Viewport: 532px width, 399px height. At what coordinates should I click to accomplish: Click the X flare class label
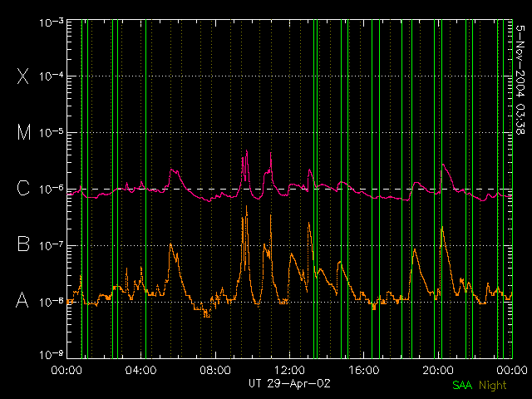pos(23,76)
